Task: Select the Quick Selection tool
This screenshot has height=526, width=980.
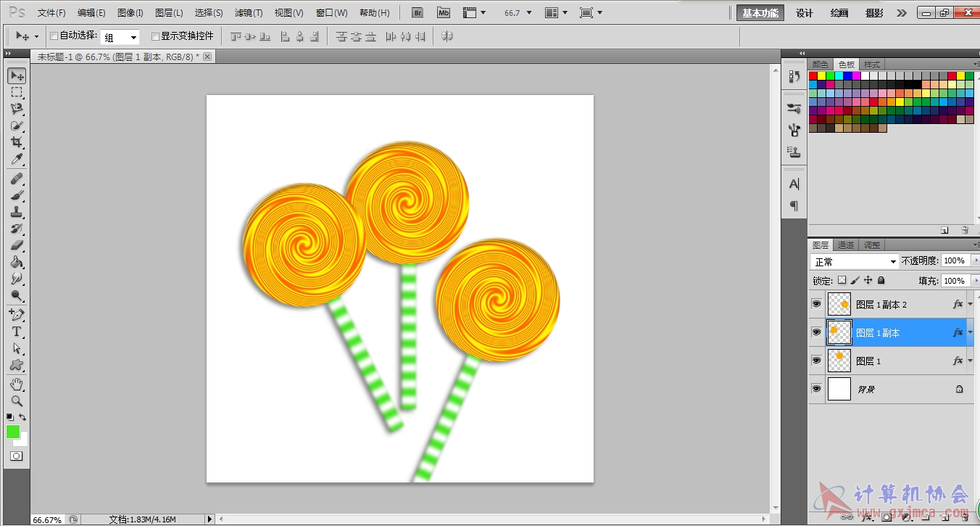Action: click(17, 126)
